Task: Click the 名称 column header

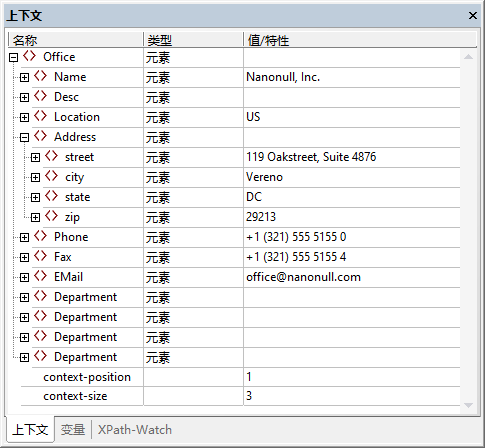Action: pyautogui.click(x=76, y=40)
